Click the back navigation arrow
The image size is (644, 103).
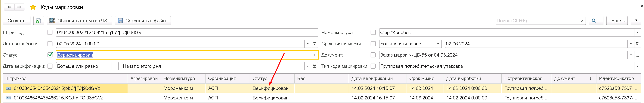coord(9,7)
